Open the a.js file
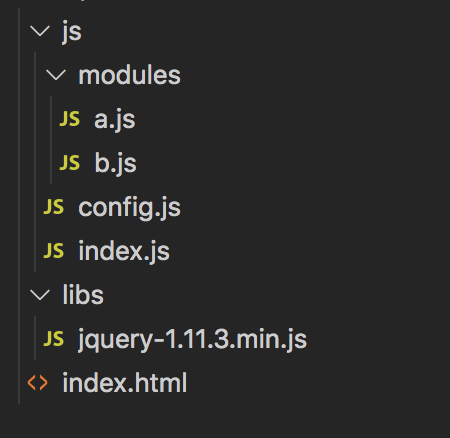The height and width of the screenshot is (438, 450). [x=115, y=120]
